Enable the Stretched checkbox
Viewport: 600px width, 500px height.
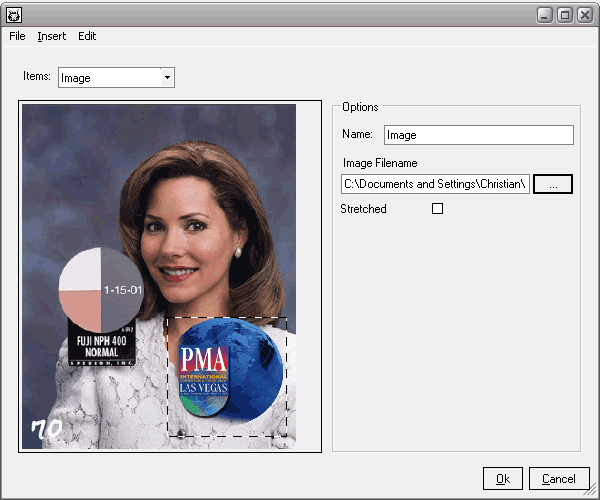(437, 209)
